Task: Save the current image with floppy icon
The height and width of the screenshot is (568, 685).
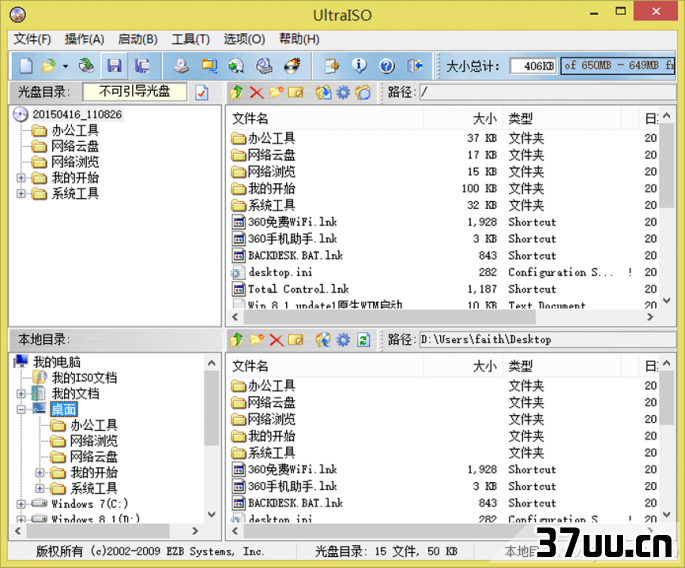Action: (x=114, y=66)
